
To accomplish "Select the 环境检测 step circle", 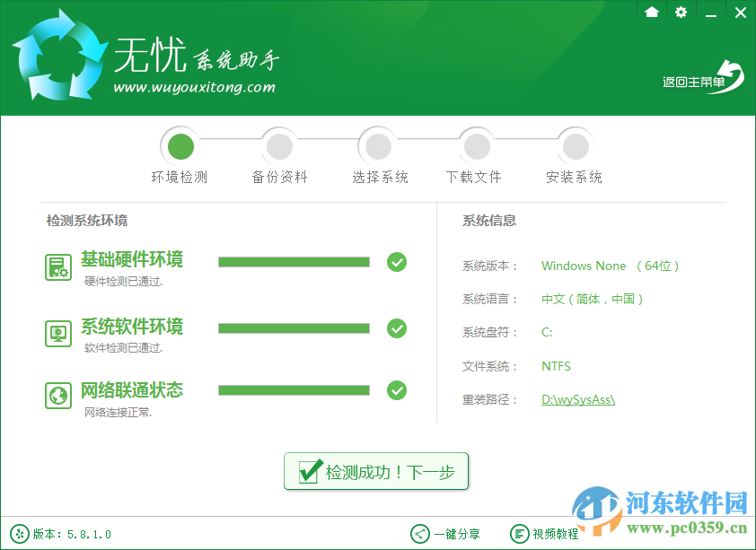I will point(180,144).
